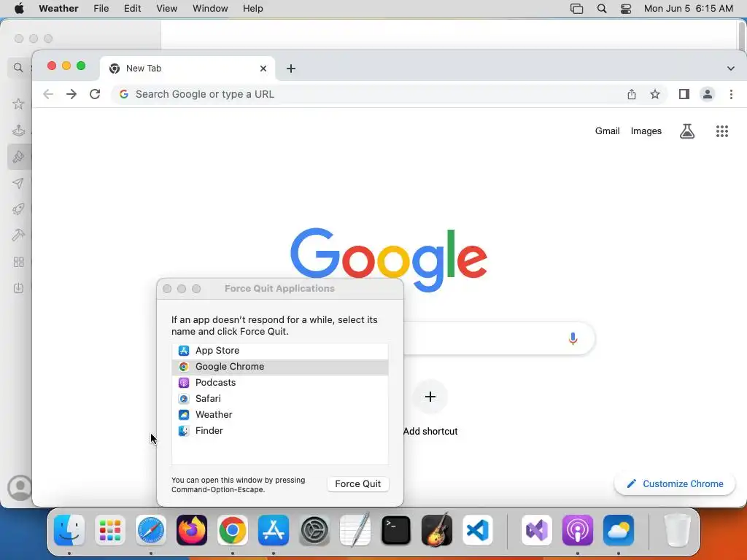Click the share icon in the address bar

tap(631, 94)
